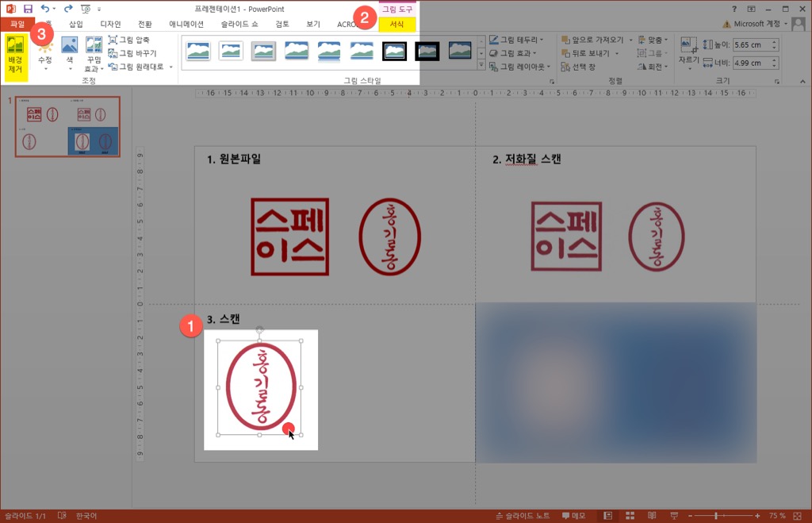This screenshot has width=812, height=523.
Task: Click the Bring Forward (앞으로 가져오기) button
Action: pos(593,40)
